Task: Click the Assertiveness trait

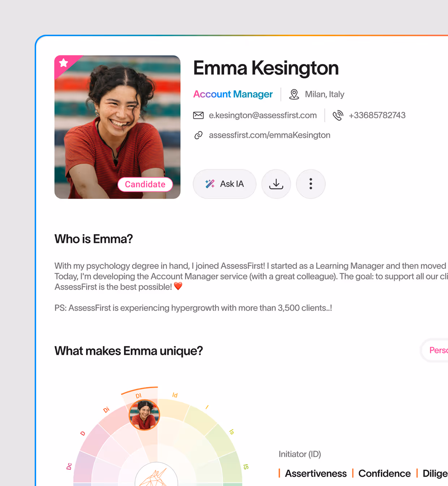Action: [x=316, y=474]
